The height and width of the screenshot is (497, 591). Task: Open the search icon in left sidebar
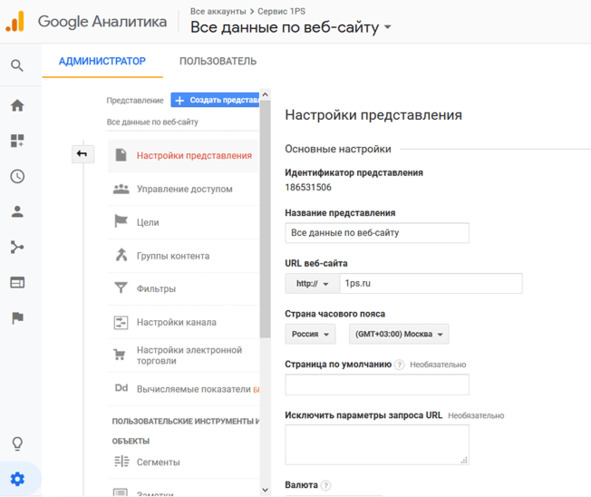(17, 66)
